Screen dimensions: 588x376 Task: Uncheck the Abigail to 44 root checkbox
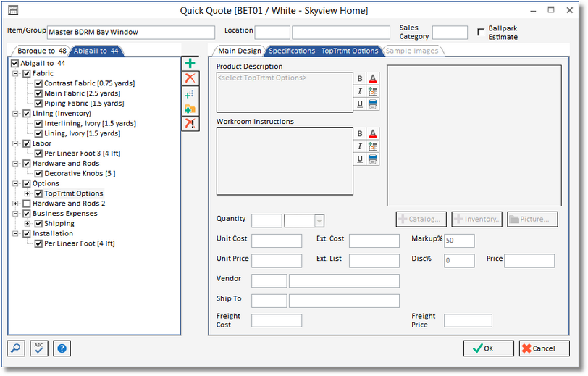click(x=15, y=64)
